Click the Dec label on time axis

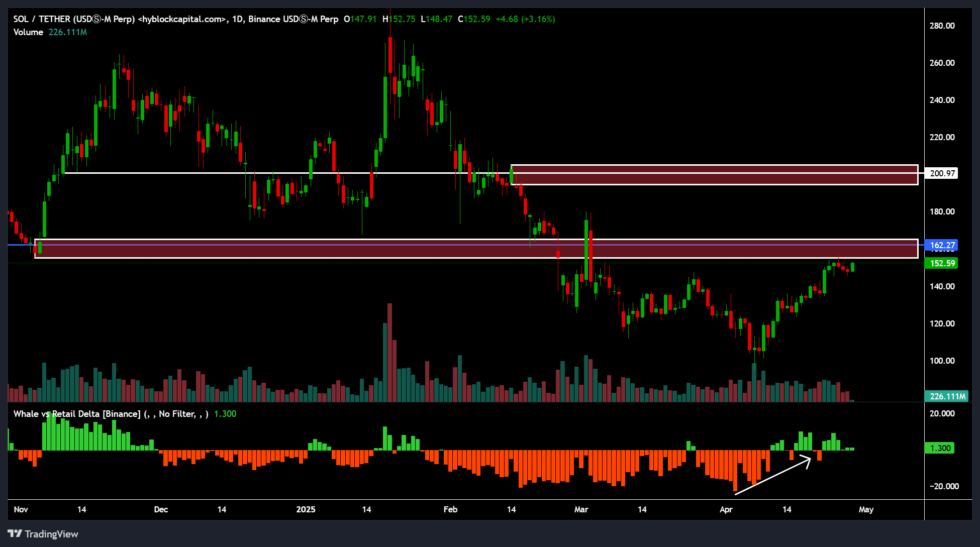[x=161, y=509]
